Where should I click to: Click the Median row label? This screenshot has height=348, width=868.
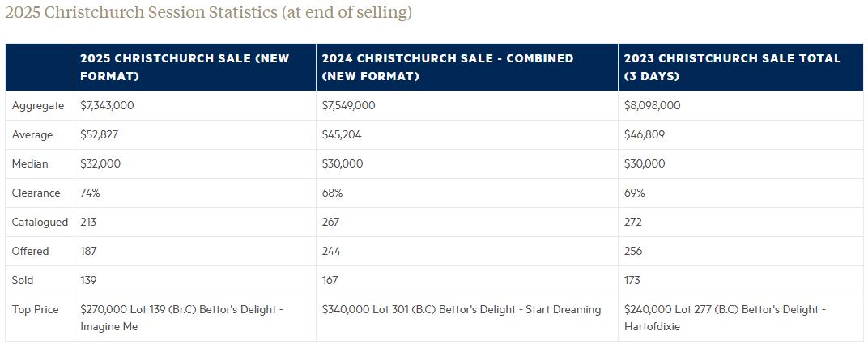[x=30, y=163]
